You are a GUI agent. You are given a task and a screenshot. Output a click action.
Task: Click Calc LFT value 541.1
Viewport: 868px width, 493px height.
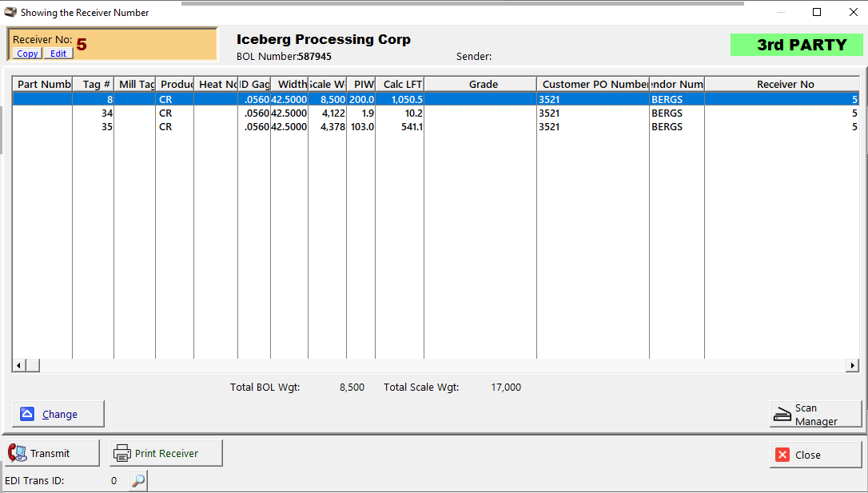[x=412, y=127]
